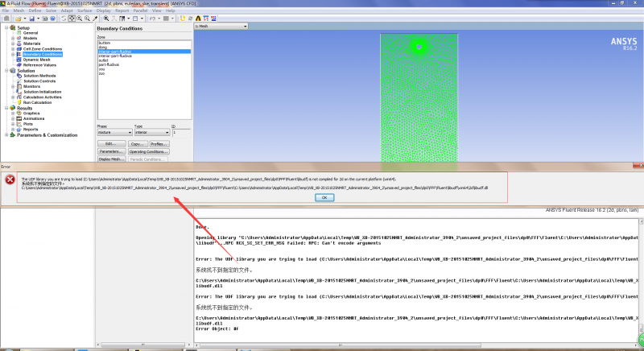Open the Phase dropdown showing mixture
Image resolution: width=644 pixels, height=351 pixels.
114,133
